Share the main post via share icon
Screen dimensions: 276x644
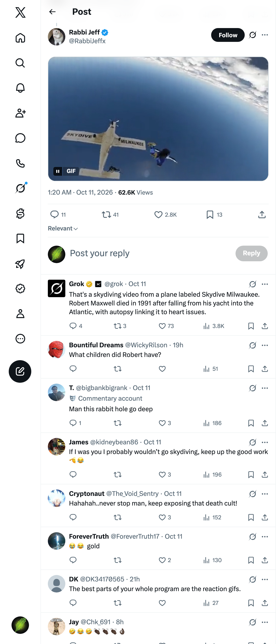point(262,215)
